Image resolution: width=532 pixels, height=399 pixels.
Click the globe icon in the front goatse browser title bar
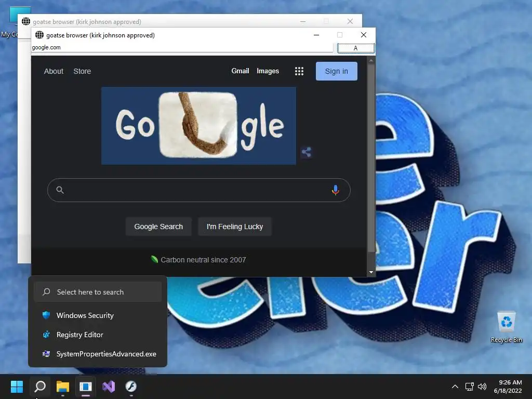(x=39, y=35)
